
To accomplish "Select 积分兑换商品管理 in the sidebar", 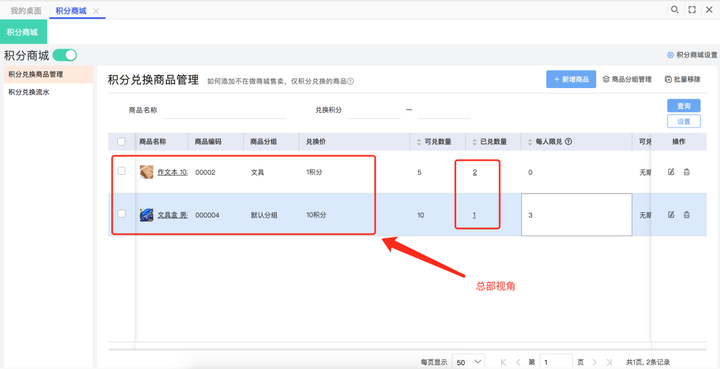I will pos(48,74).
